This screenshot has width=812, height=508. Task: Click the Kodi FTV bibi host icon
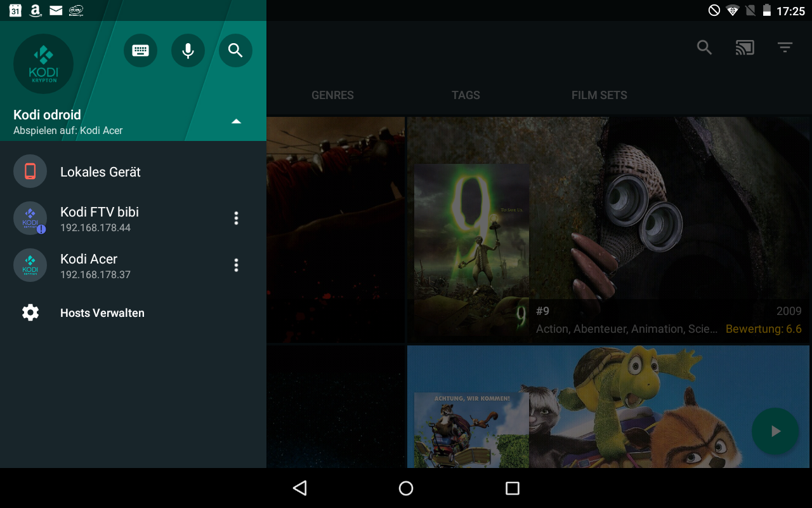(30, 218)
